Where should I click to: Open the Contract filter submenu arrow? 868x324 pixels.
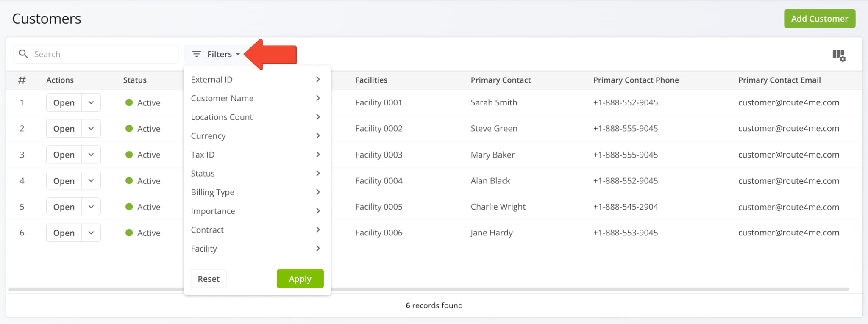click(x=318, y=230)
